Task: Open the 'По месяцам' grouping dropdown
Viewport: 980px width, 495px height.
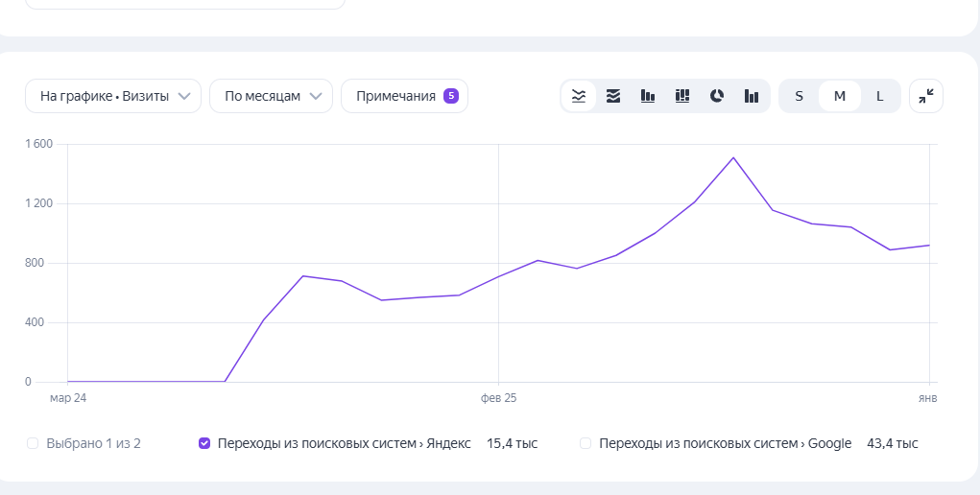Action: (272, 96)
